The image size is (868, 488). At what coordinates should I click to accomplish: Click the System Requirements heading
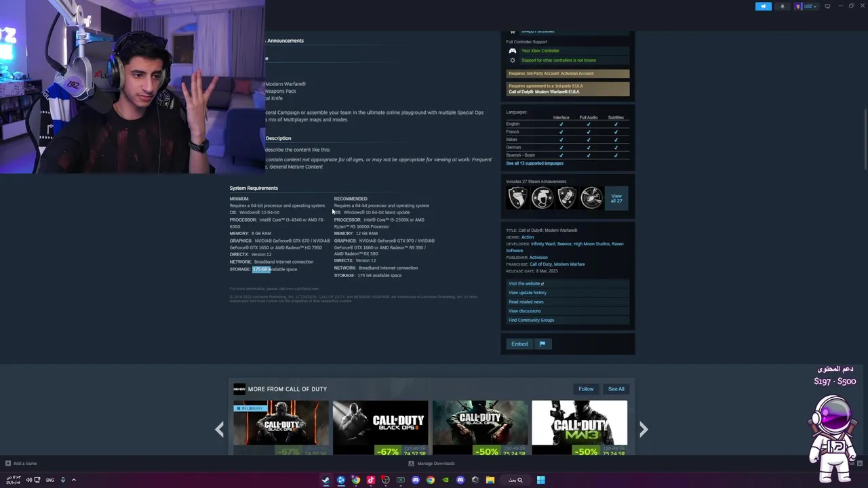pyautogui.click(x=254, y=188)
